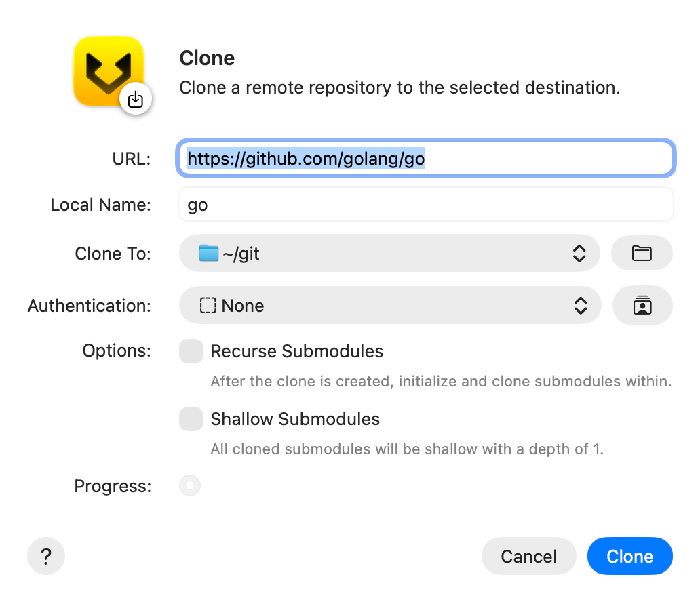
Task: Open the accounts manager icon button
Action: [x=642, y=306]
